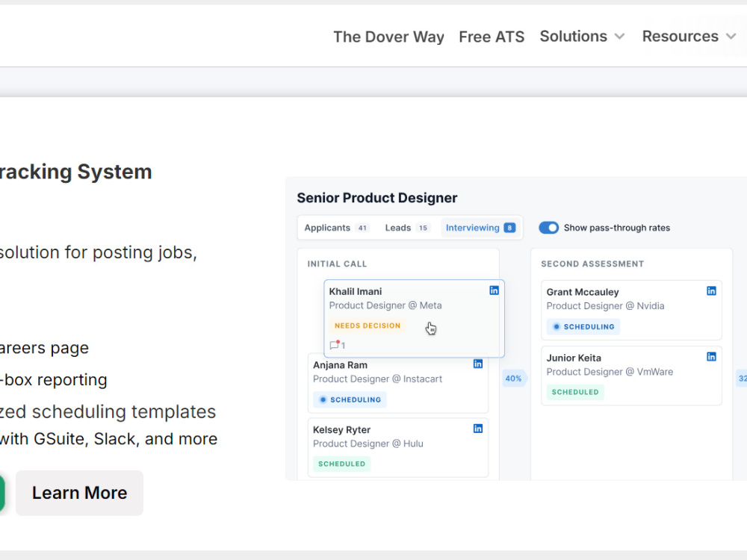
Task: Open LinkedIn icon on Junior Keita card
Action: [x=711, y=357]
